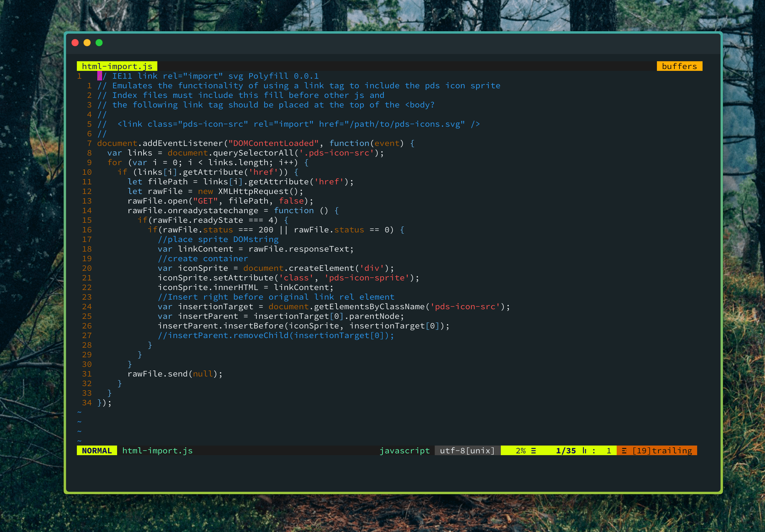Click 'let filePath' declaration line

240,182
